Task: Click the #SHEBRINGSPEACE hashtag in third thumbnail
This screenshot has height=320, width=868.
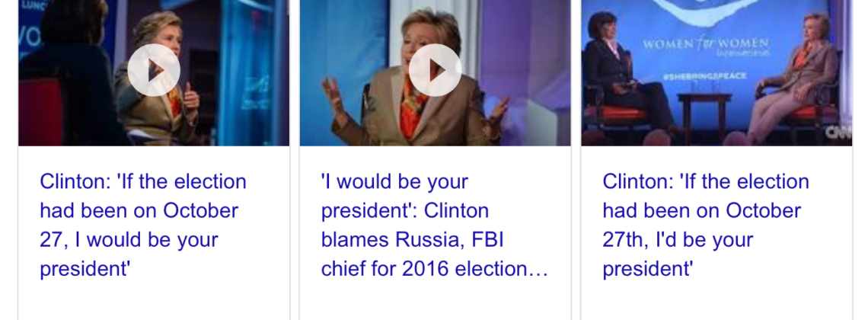Action: tap(704, 76)
